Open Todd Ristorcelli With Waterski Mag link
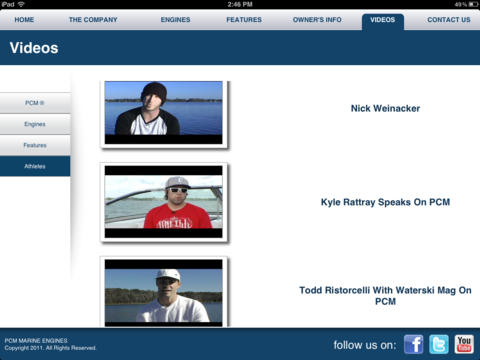480x360 pixels. [385, 296]
